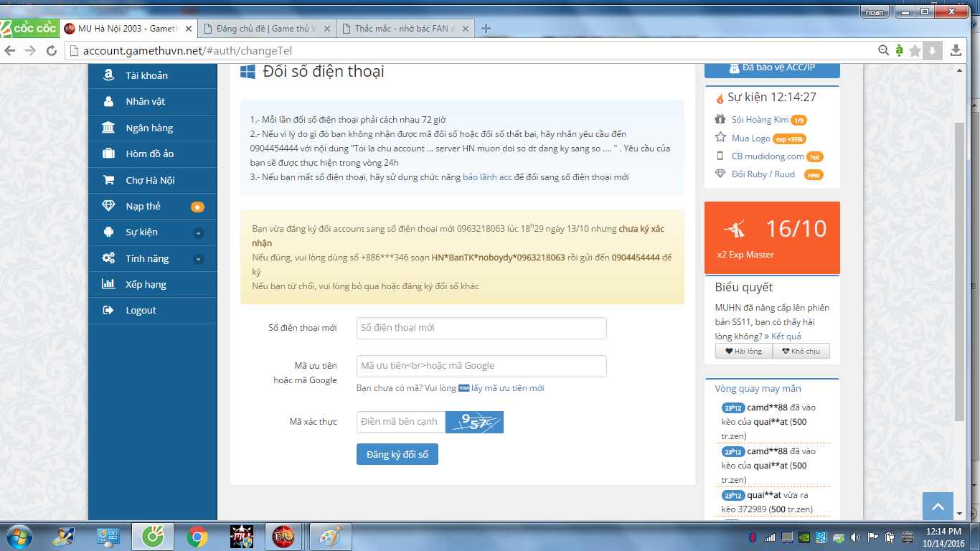Expand the Tính năng sidebar submenu

[x=199, y=259]
